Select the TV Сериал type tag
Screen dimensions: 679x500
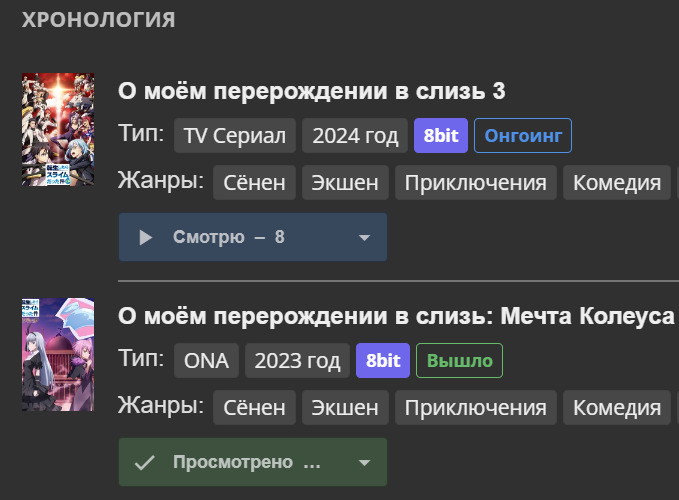[x=235, y=136]
